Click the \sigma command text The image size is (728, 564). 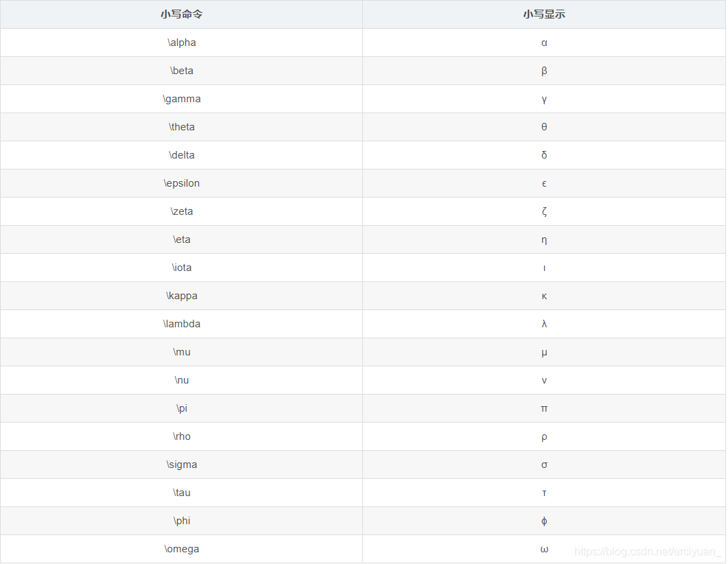point(182,465)
